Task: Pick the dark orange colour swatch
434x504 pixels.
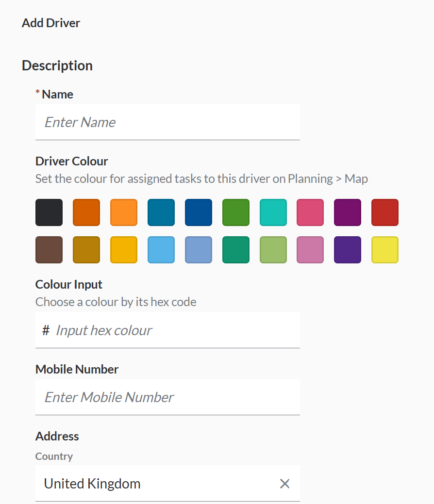Action: (86, 212)
